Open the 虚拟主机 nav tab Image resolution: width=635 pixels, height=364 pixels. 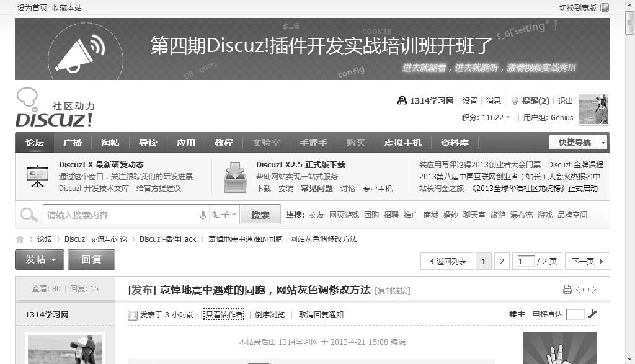click(403, 143)
